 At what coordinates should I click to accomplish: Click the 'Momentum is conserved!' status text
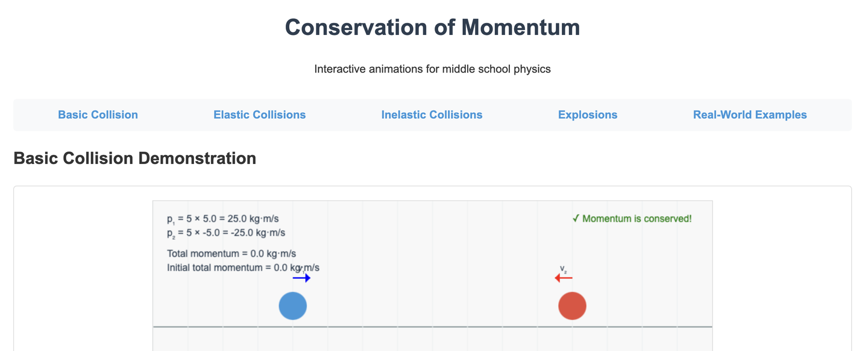tap(637, 218)
